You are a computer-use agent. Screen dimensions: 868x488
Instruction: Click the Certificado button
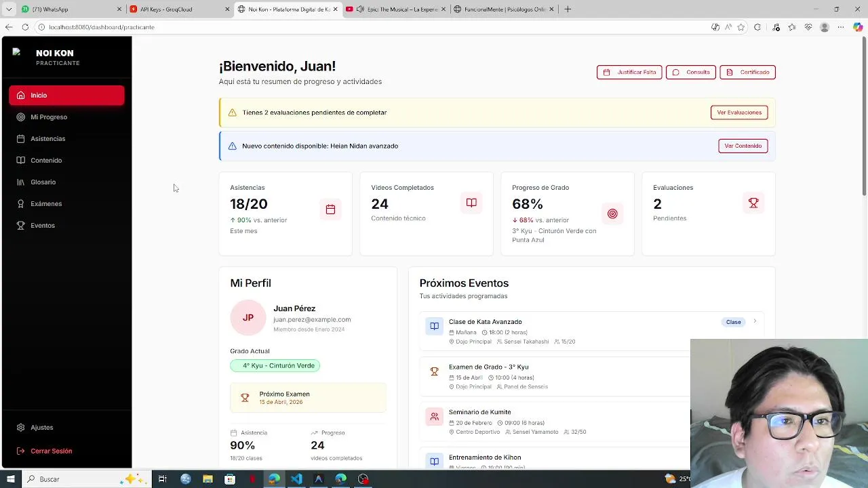(x=747, y=73)
